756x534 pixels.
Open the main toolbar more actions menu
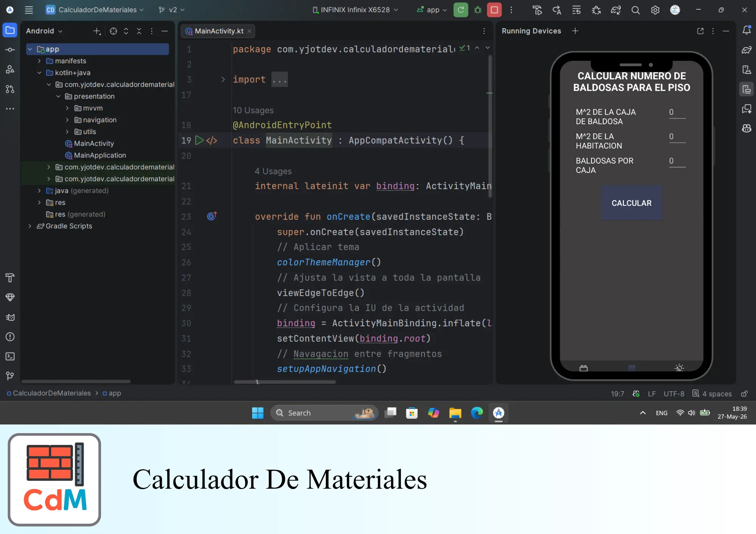(x=511, y=10)
